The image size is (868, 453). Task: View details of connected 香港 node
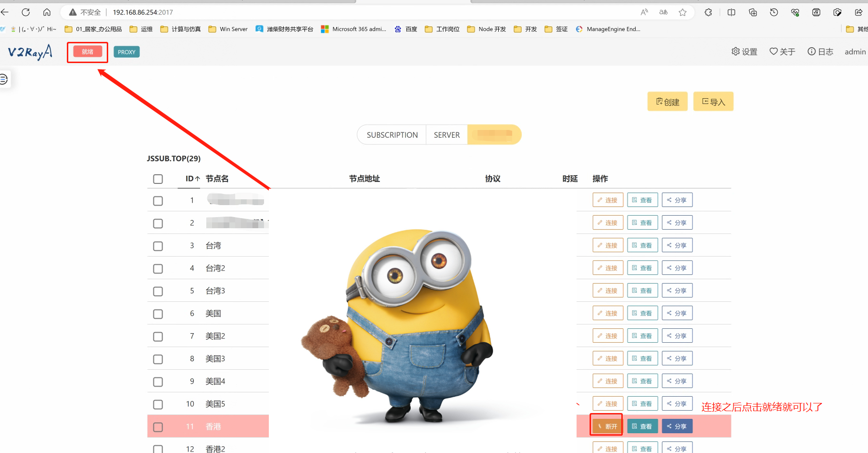tap(642, 426)
